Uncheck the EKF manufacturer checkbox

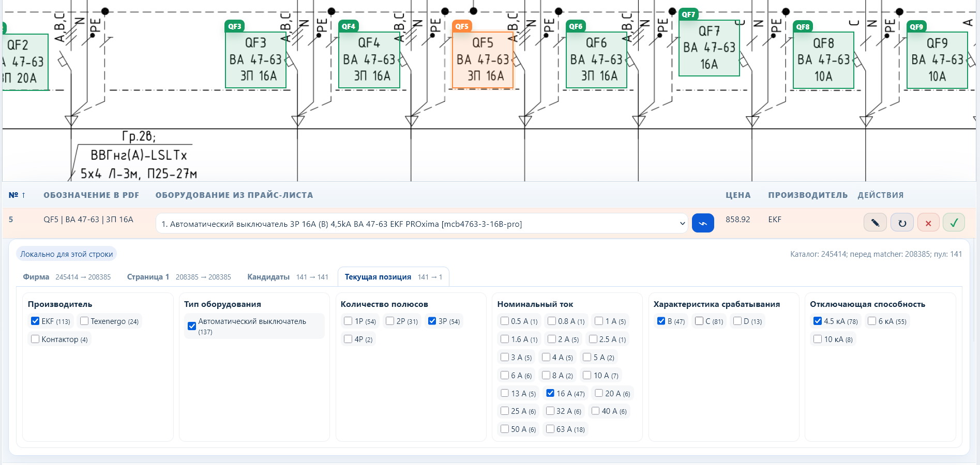pyautogui.click(x=35, y=321)
